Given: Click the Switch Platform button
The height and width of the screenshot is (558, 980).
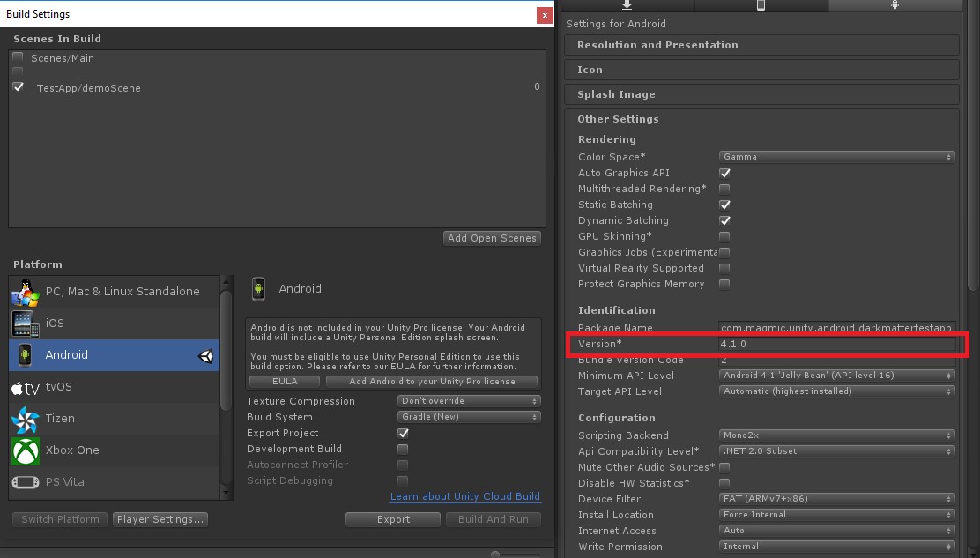Looking at the screenshot, I should (60, 519).
